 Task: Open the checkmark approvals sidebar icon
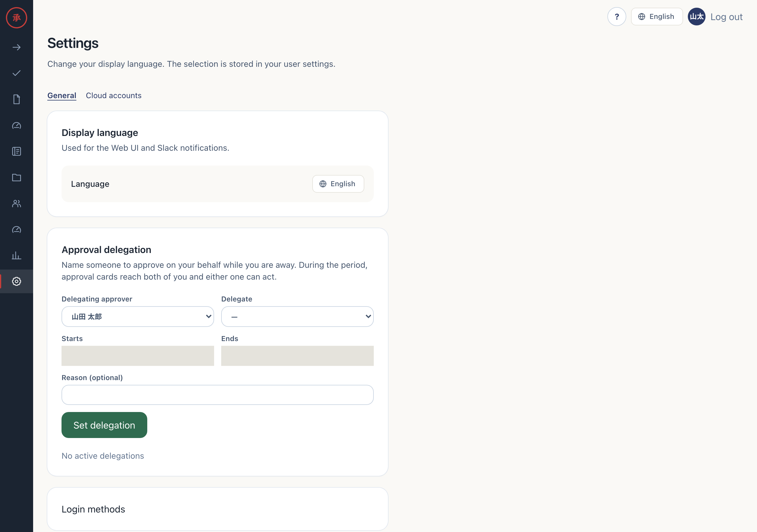17,73
